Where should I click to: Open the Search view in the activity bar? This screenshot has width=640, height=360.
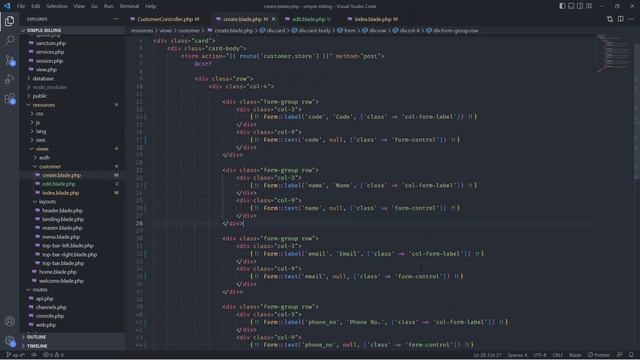coord(9,40)
